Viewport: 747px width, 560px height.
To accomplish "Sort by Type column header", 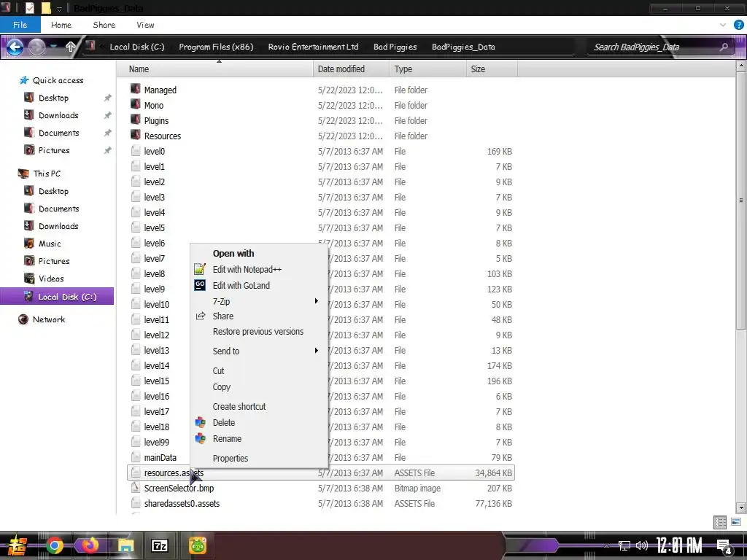I will (427, 69).
